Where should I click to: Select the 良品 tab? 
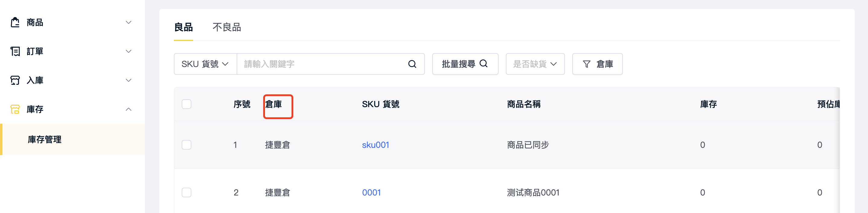pyautogui.click(x=183, y=27)
